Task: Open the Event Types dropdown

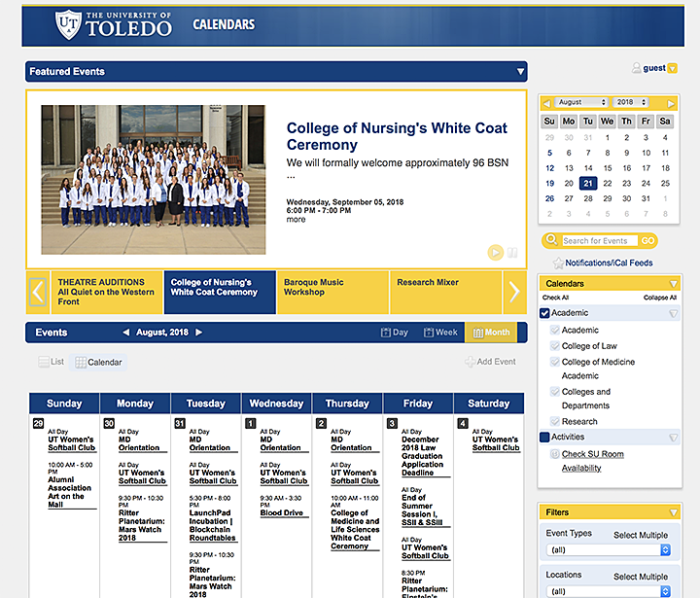Action: (609, 549)
